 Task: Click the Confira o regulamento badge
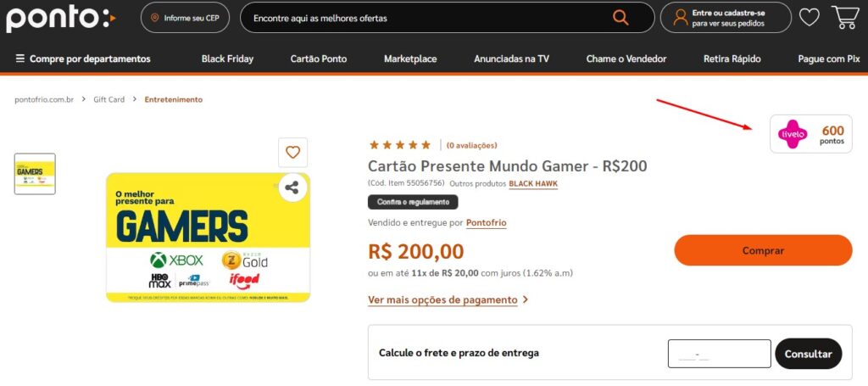coord(413,202)
